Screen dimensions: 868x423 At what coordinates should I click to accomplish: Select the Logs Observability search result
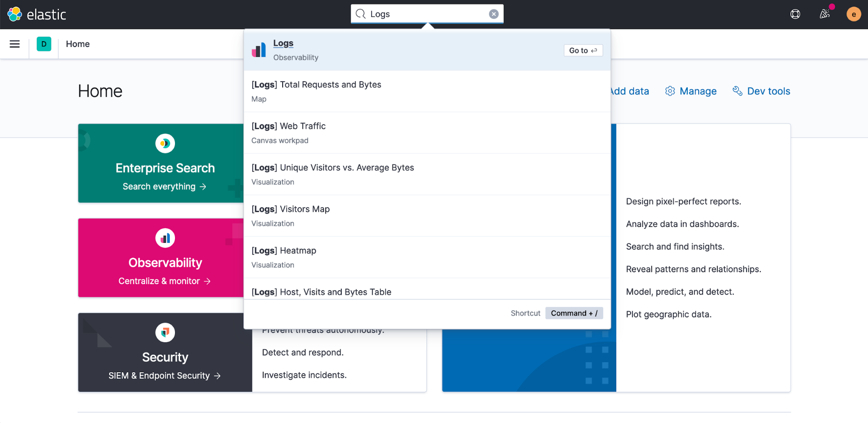click(427, 50)
